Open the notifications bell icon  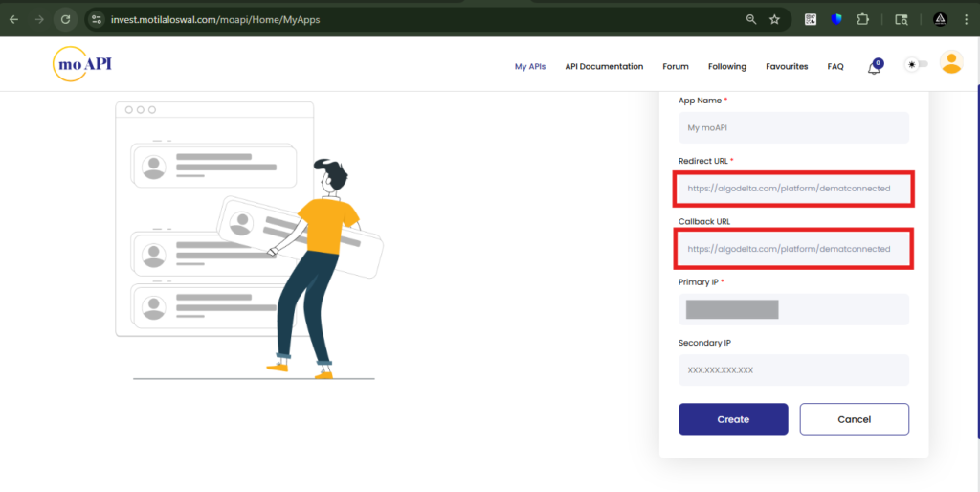(874, 67)
